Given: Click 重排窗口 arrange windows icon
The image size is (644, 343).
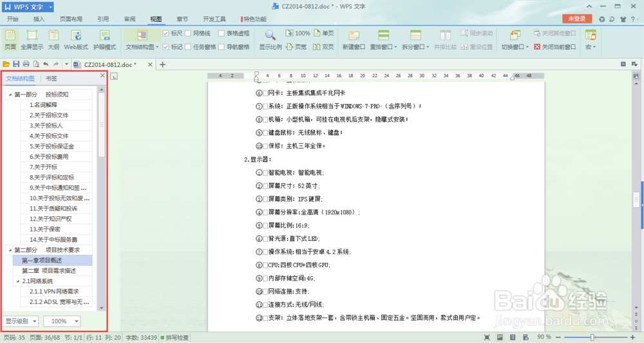Looking at the screenshot, I should pyautogui.click(x=384, y=35).
